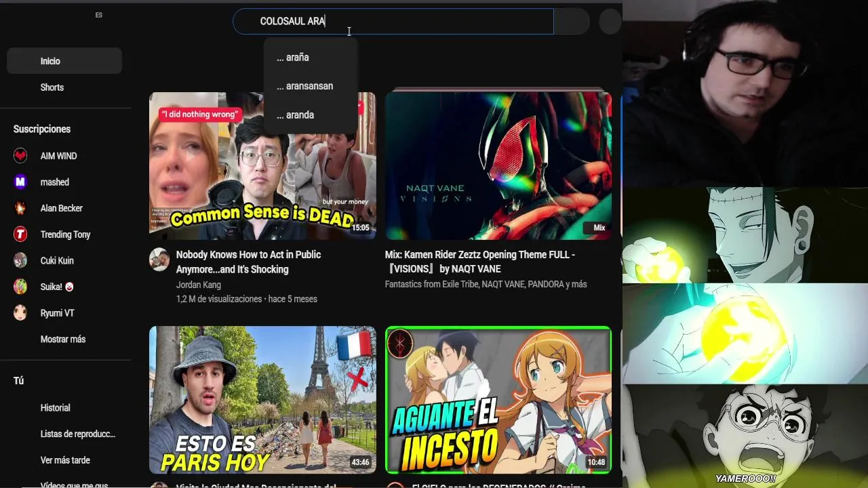This screenshot has height=488, width=868.
Task: Open the mashed channel avatar
Action: (x=20, y=182)
